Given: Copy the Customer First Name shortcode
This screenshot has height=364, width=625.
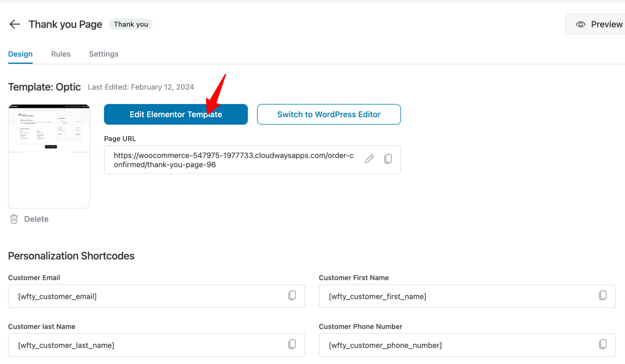Looking at the screenshot, I should click(602, 296).
